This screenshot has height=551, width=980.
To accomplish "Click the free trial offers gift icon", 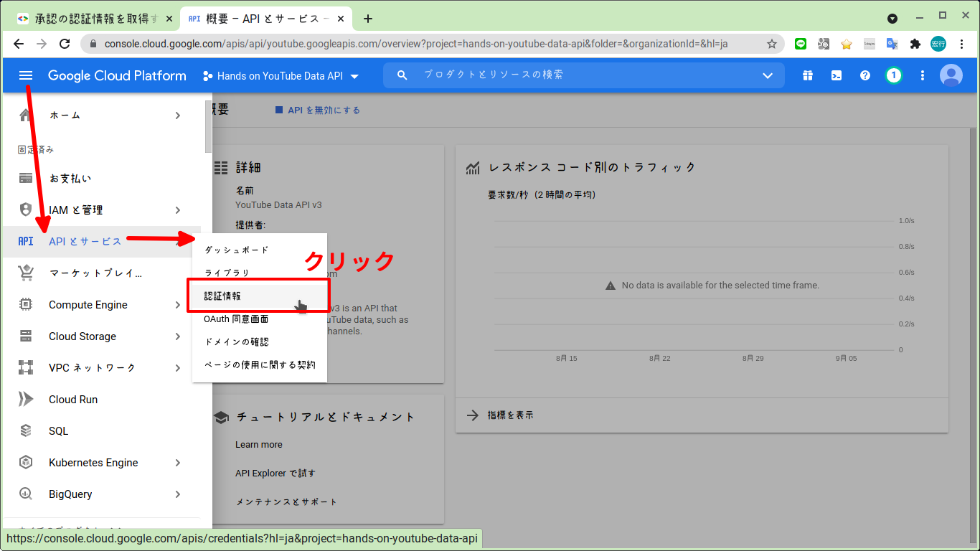I will pyautogui.click(x=807, y=75).
